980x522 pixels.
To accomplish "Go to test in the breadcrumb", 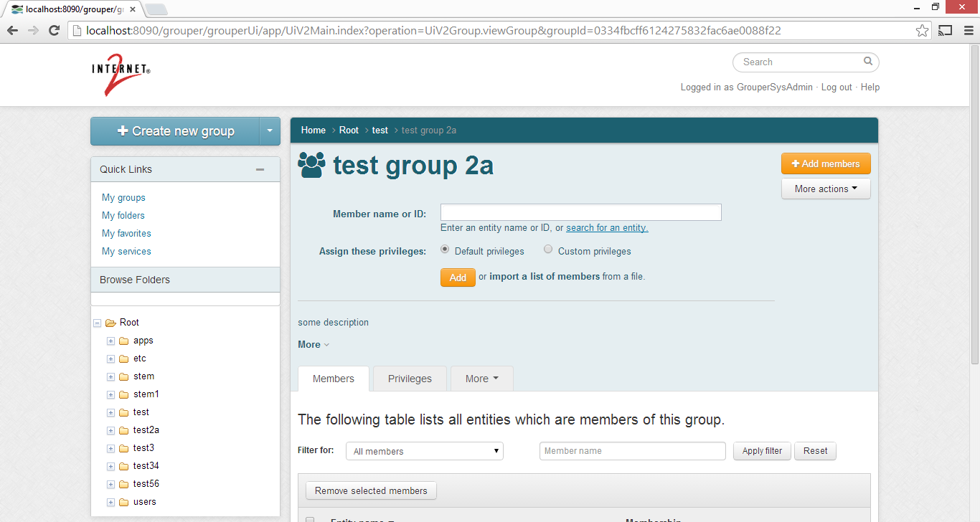I will click(380, 130).
